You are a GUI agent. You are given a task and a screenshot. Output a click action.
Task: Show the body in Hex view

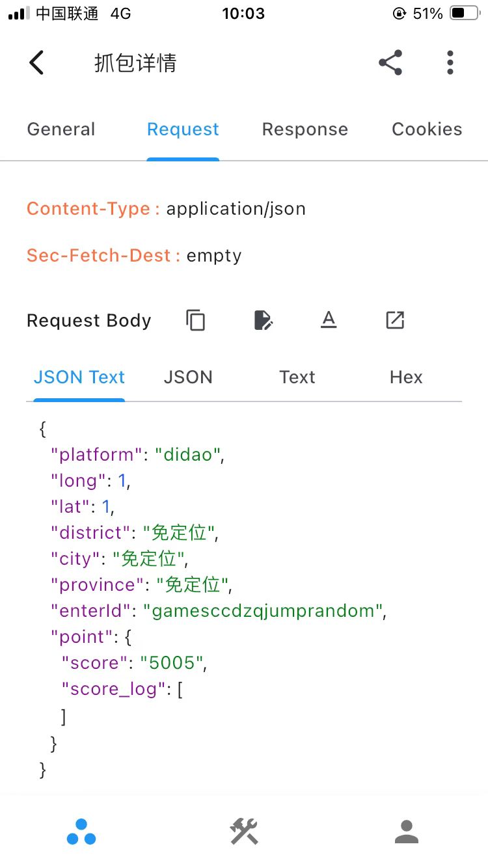pos(406,377)
